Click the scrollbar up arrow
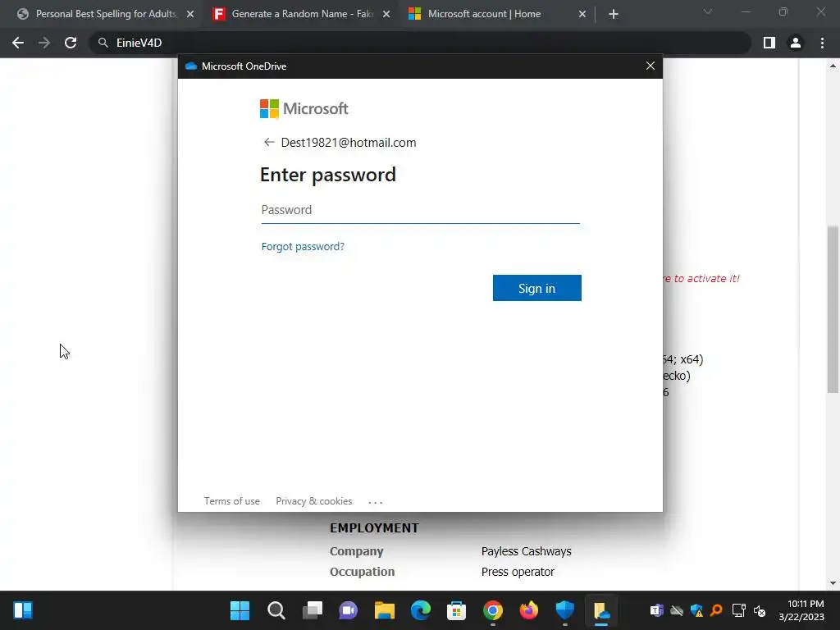Screen dimensions: 840x630 point(833,66)
